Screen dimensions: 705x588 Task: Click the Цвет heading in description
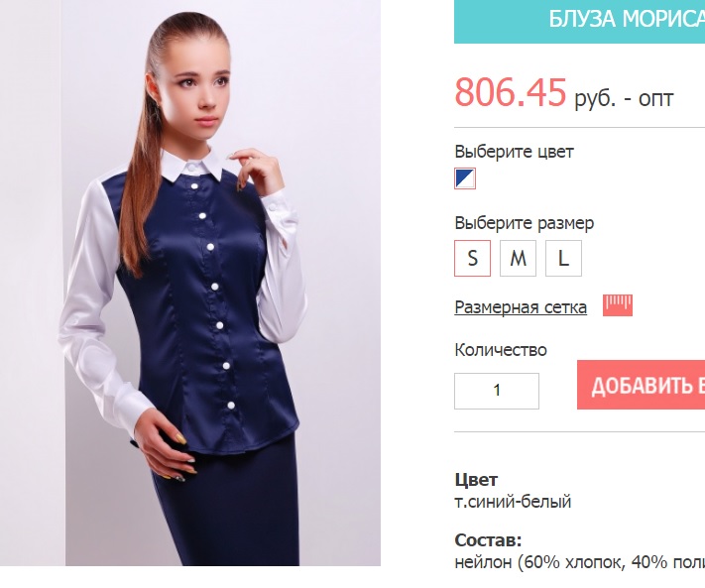point(476,480)
